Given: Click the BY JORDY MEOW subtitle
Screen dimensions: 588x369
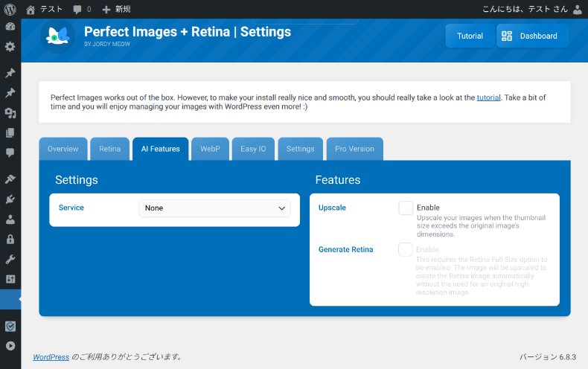Looking at the screenshot, I should point(107,44).
